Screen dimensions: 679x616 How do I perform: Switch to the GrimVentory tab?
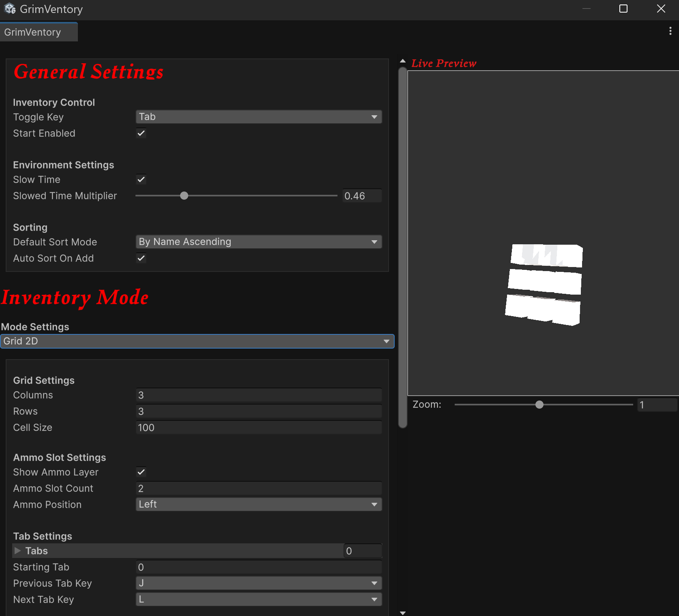[39, 32]
